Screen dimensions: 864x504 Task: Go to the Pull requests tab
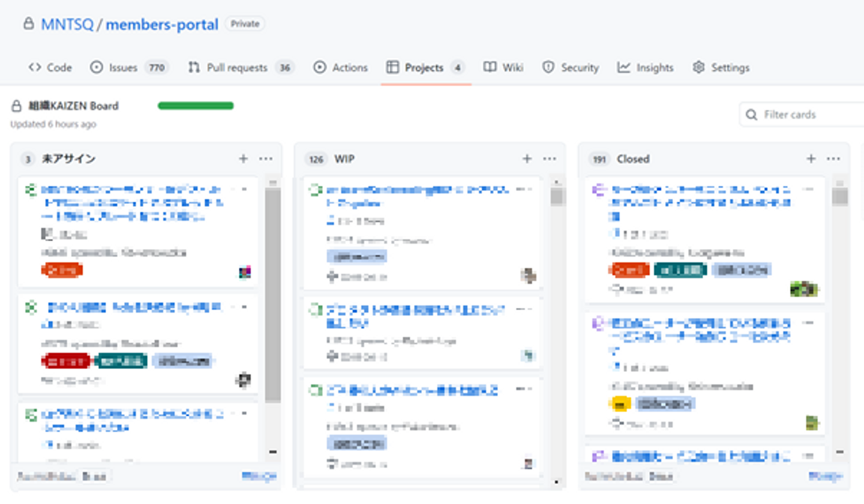[241, 67]
